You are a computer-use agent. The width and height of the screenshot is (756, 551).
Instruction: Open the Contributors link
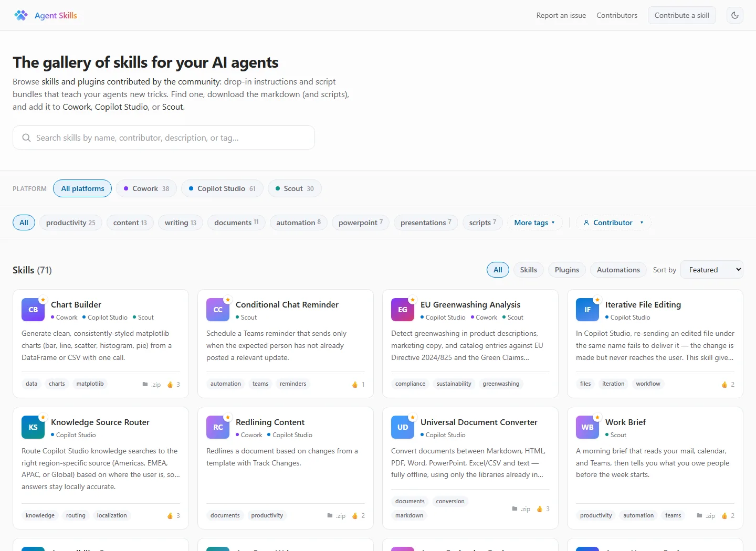click(x=617, y=15)
